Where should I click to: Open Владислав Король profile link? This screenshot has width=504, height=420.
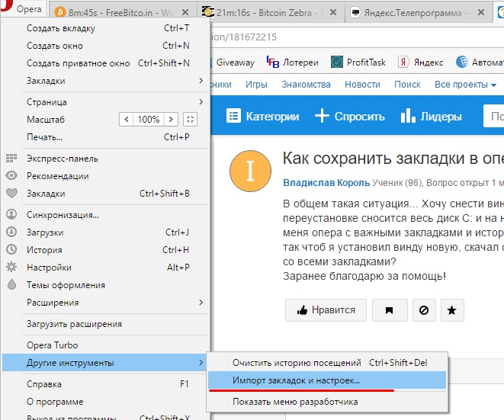[326, 183]
